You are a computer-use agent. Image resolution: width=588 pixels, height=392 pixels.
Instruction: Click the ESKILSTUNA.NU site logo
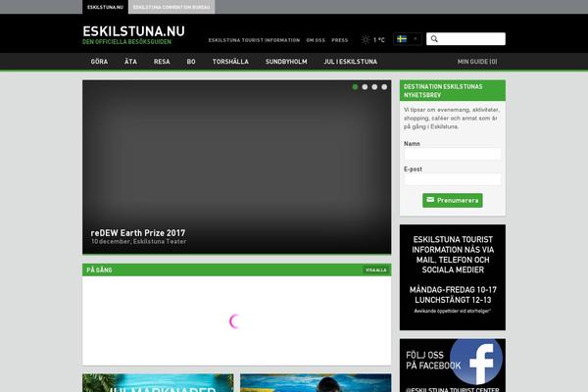(133, 35)
